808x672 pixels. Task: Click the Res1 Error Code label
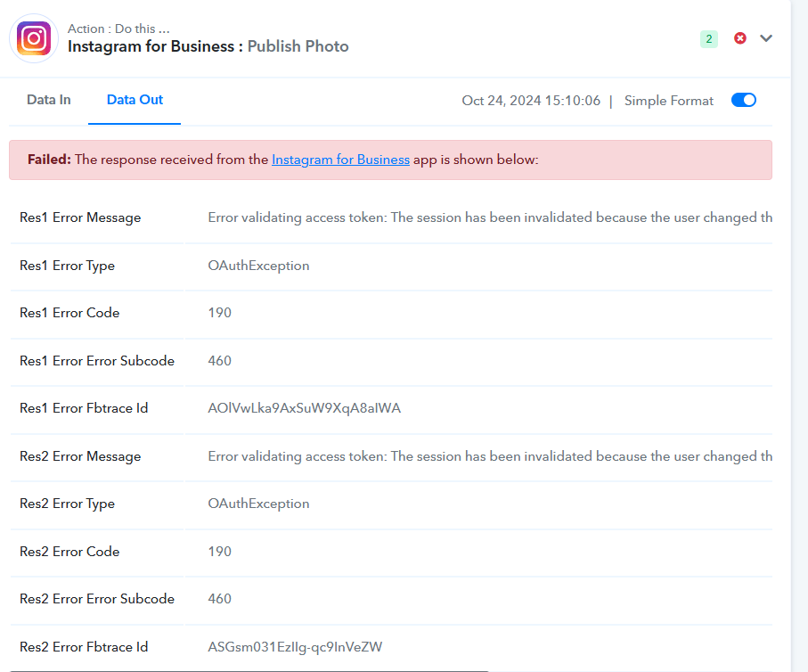point(69,313)
